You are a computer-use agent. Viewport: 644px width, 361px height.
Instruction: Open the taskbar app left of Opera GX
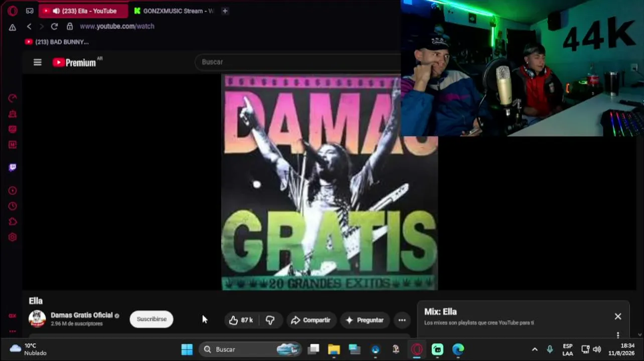[x=396, y=349]
